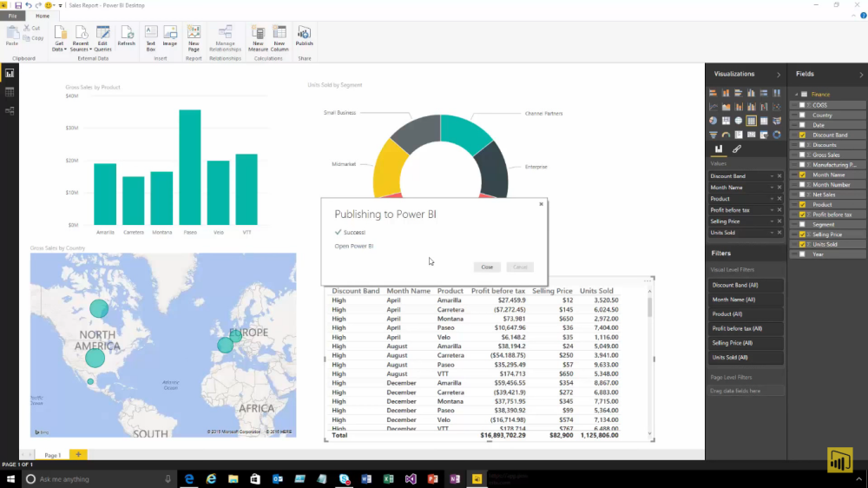Collapse the Finance table tree node
Image resolution: width=868 pixels, height=488 pixels.
coord(796,95)
